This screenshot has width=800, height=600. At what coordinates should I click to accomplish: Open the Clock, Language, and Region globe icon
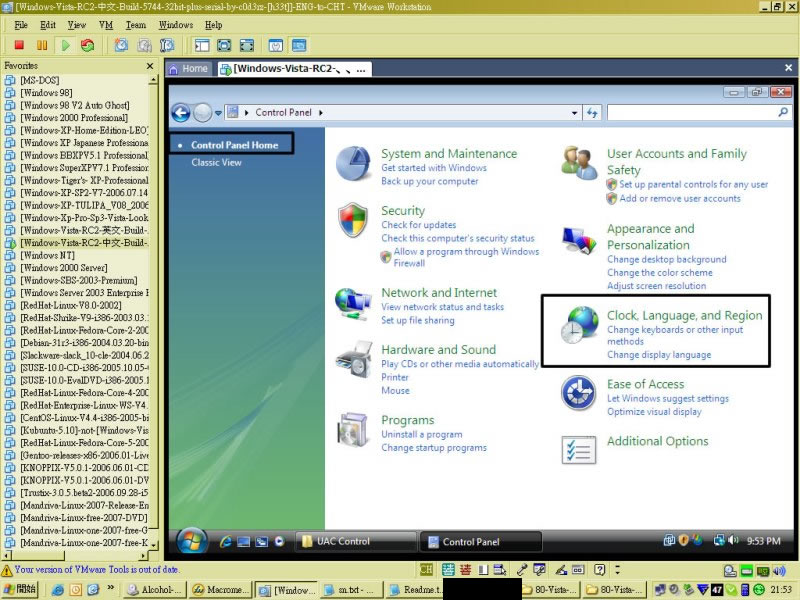tap(578, 326)
